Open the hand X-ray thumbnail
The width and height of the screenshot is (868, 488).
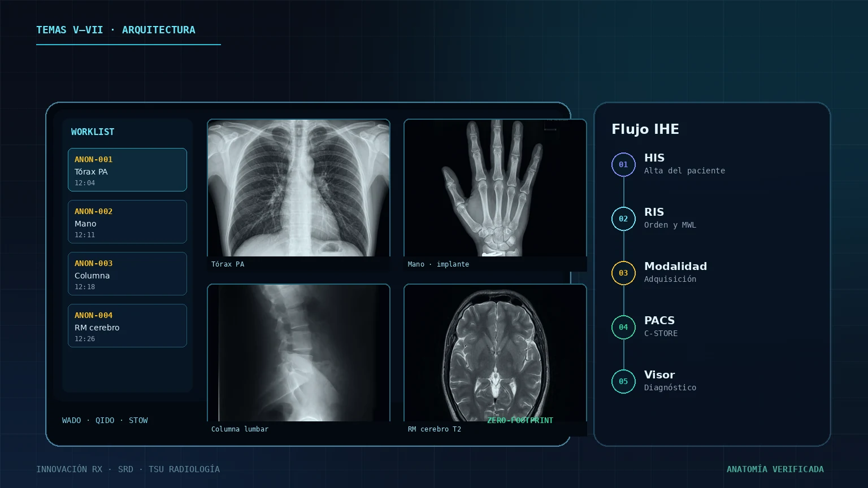coord(495,188)
